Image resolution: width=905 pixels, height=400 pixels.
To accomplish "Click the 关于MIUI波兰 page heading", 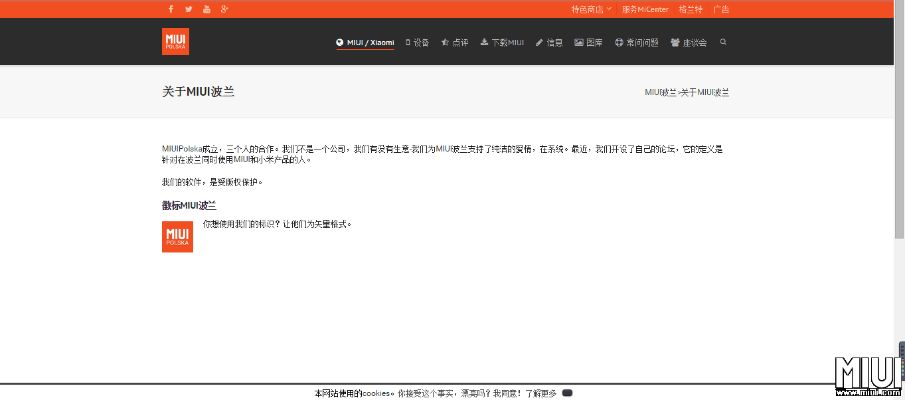I will pyautogui.click(x=198, y=92).
